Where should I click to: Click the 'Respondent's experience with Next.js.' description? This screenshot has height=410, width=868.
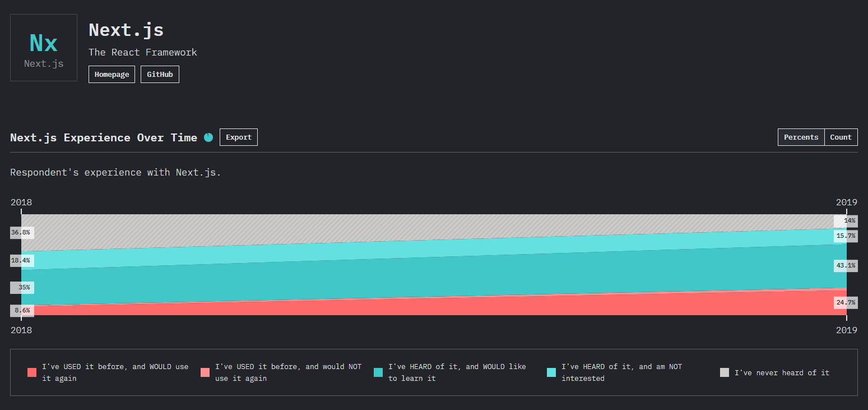coord(115,172)
